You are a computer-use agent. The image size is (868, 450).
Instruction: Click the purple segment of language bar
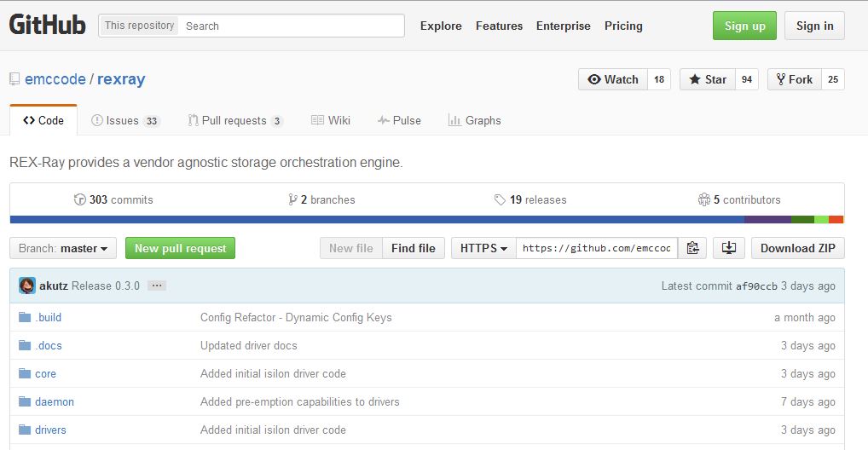coord(767,220)
